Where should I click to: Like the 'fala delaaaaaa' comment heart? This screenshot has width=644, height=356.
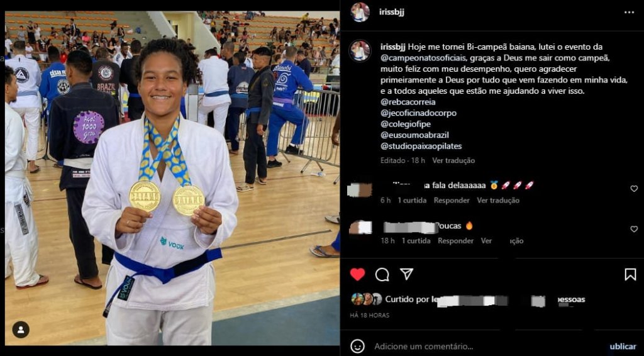(x=634, y=189)
